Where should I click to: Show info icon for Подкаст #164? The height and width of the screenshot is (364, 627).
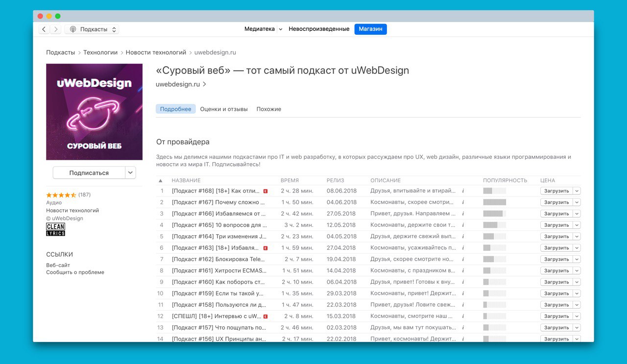pos(463,237)
